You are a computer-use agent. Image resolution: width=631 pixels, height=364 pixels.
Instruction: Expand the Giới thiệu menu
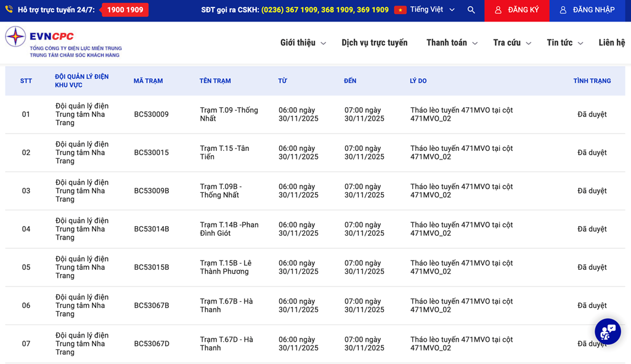303,42
